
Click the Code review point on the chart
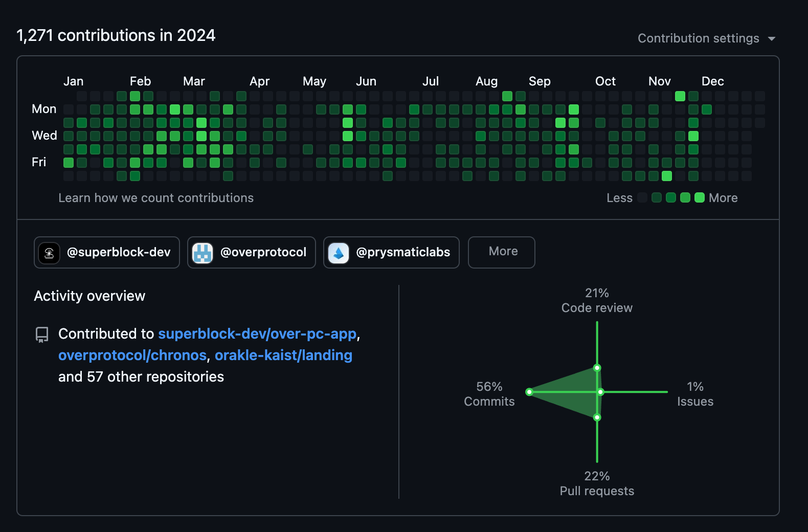click(x=597, y=368)
